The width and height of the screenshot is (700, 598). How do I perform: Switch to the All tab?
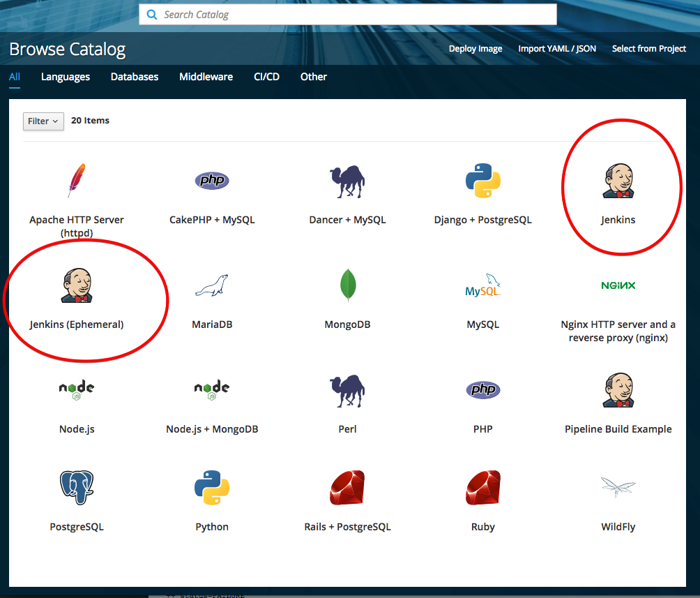pos(14,77)
